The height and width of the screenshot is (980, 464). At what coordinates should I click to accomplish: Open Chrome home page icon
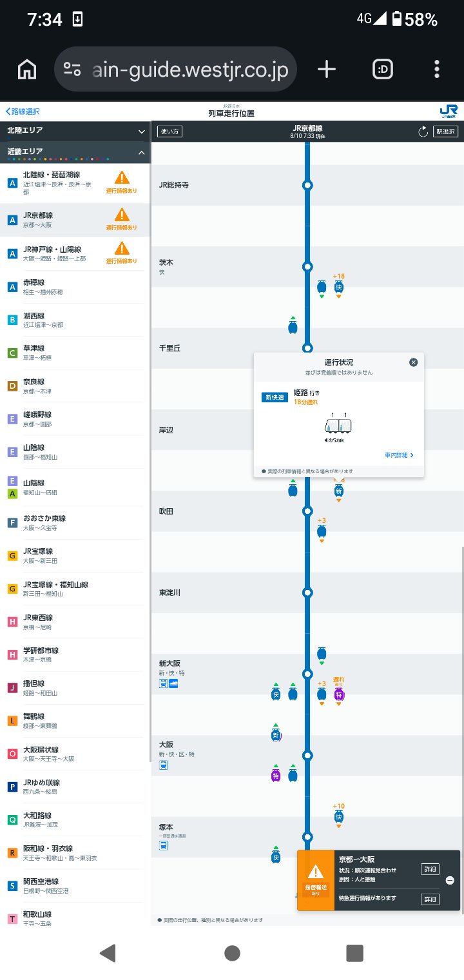click(x=27, y=68)
